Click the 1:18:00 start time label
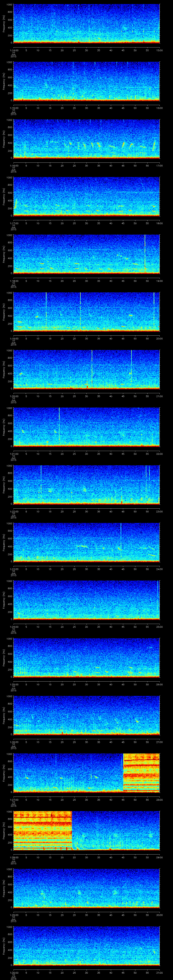This screenshot has width=173, height=980. (14, 281)
